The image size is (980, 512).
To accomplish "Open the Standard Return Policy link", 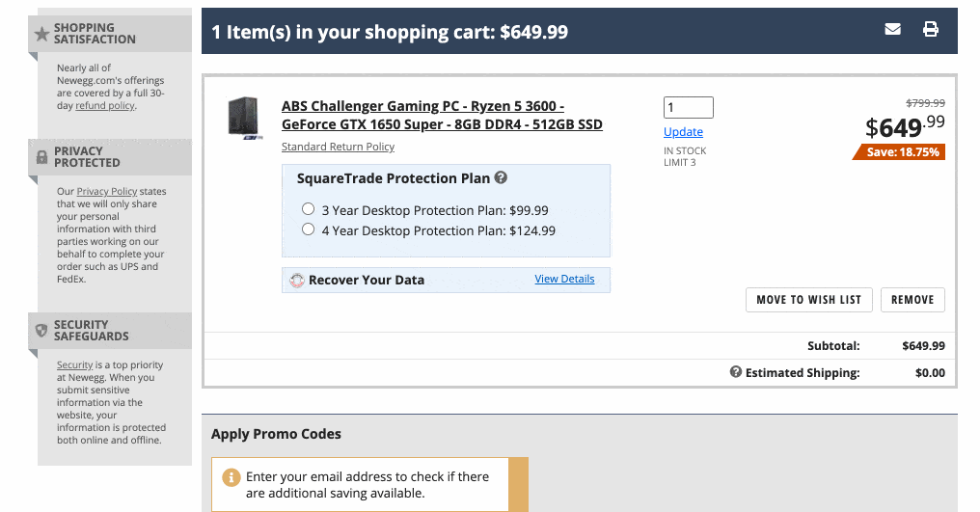I will coord(338,147).
